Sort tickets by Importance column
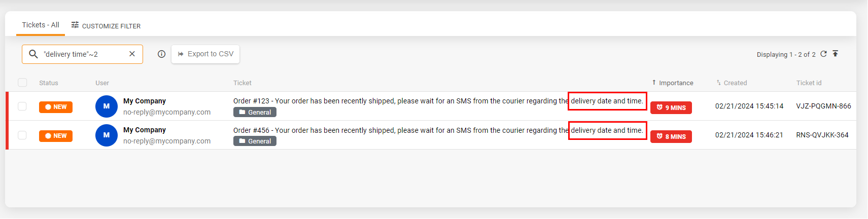Viewport: 868px width, 219px height. pyautogui.click(x=676, y=83)
